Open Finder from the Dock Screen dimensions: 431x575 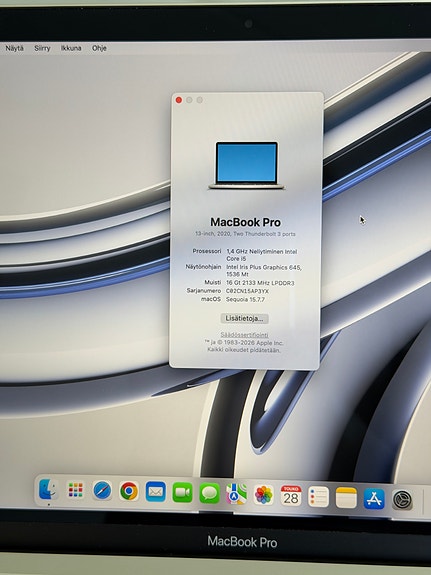tap(48, 489)
